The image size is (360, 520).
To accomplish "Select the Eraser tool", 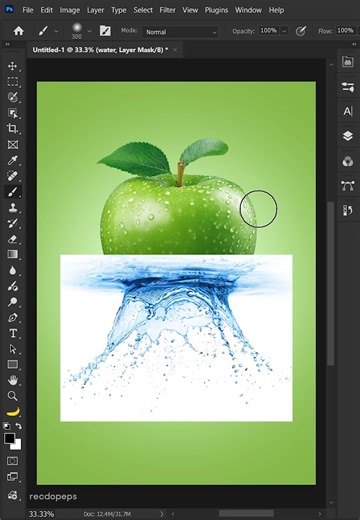I will 13,239.
